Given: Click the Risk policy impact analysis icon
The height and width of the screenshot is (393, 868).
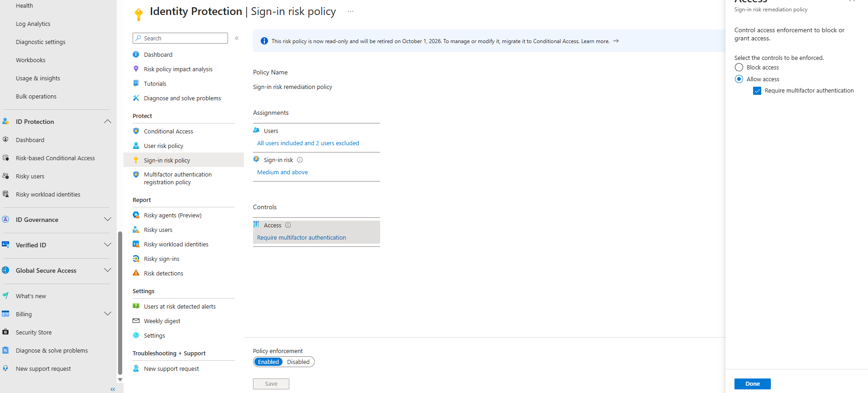Looking at the screenshot, I should point(136,69).
